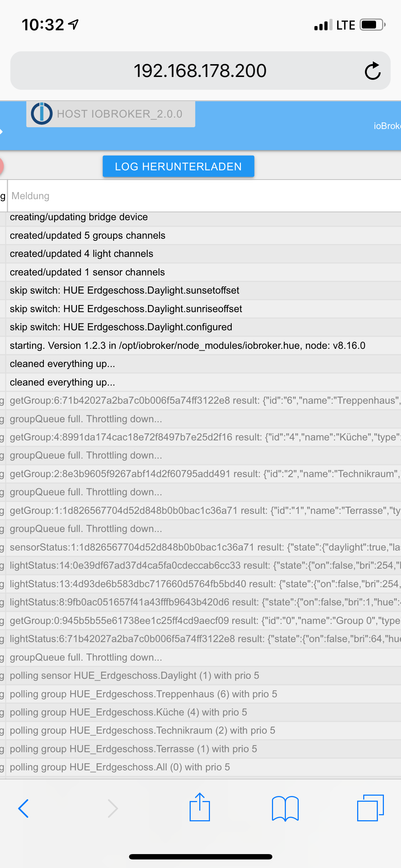Tap the Safari back arrow
Viewport: 401px width, 868px height.
click(x=24, y=808)
